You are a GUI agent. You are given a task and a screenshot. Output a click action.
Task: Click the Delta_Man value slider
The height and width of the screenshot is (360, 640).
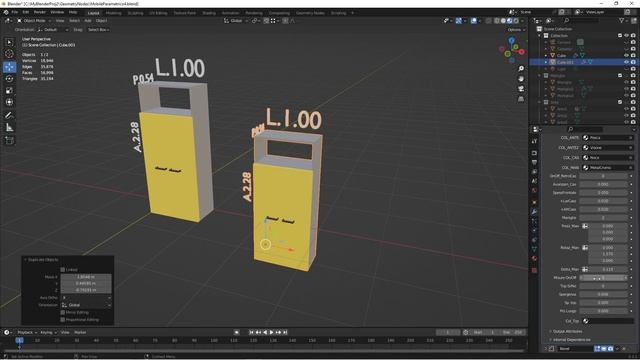pyautogui.click(x=607, y=269)
